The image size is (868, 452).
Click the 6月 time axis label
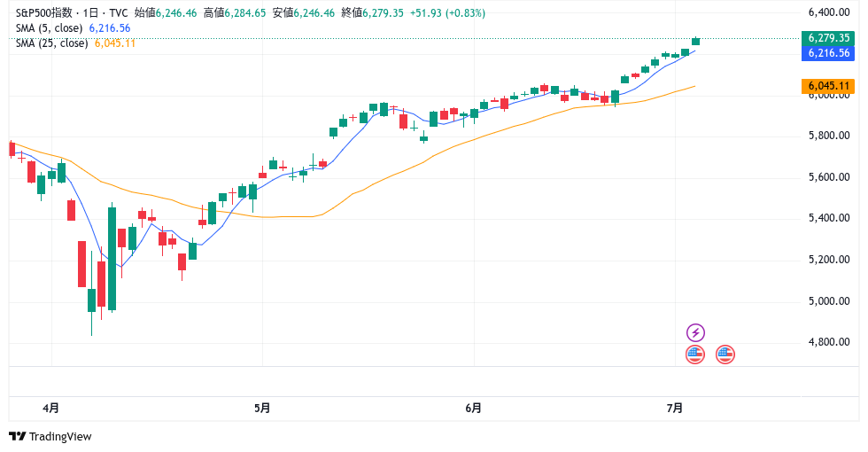(473, 409)
